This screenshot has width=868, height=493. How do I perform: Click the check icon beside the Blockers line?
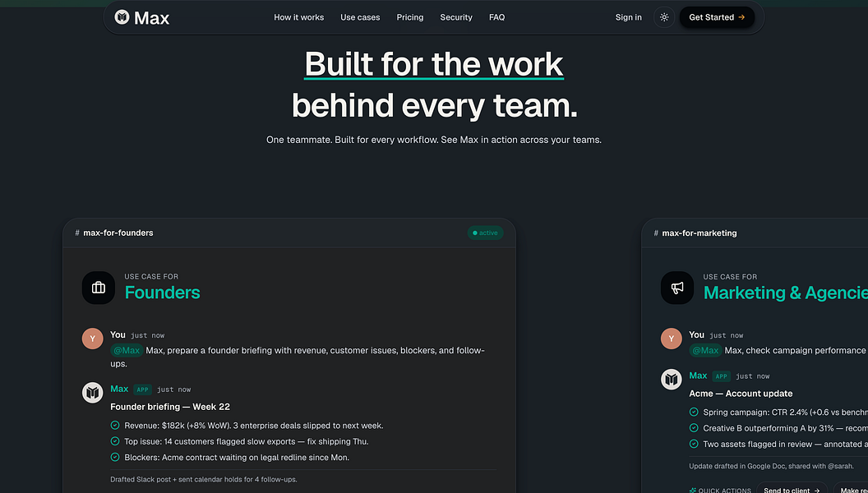click(x=114, y=458)
